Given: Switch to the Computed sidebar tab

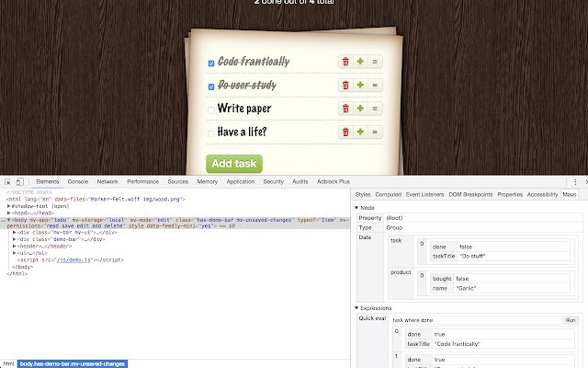Looking at the screenshot, I should tap(388, 194).
